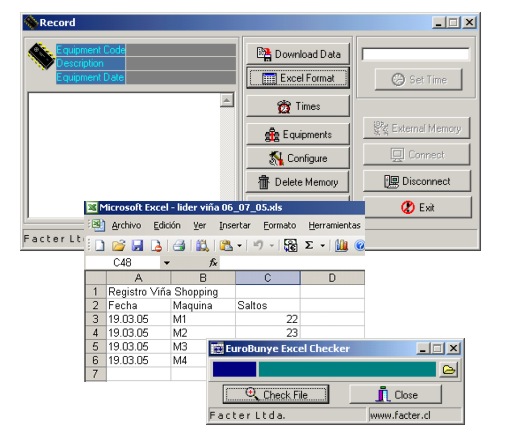Click the External Memory button
The image size is (508, 446).
pos(416,128)
